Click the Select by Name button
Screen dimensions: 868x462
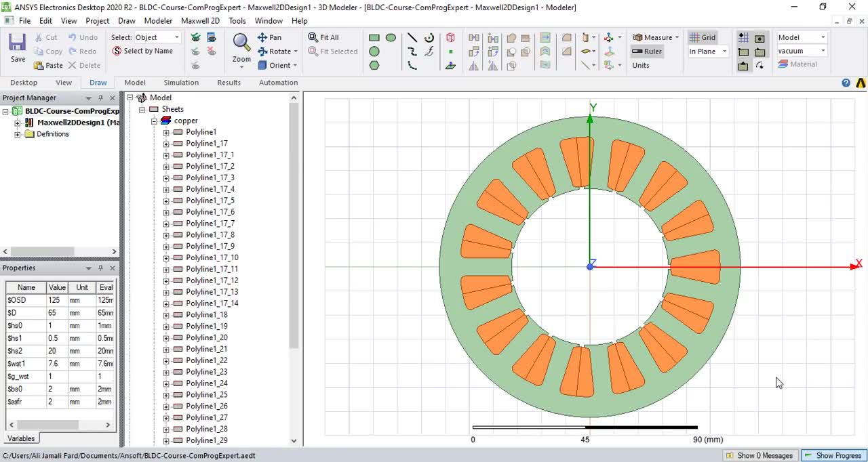click(x=143, y=51)
